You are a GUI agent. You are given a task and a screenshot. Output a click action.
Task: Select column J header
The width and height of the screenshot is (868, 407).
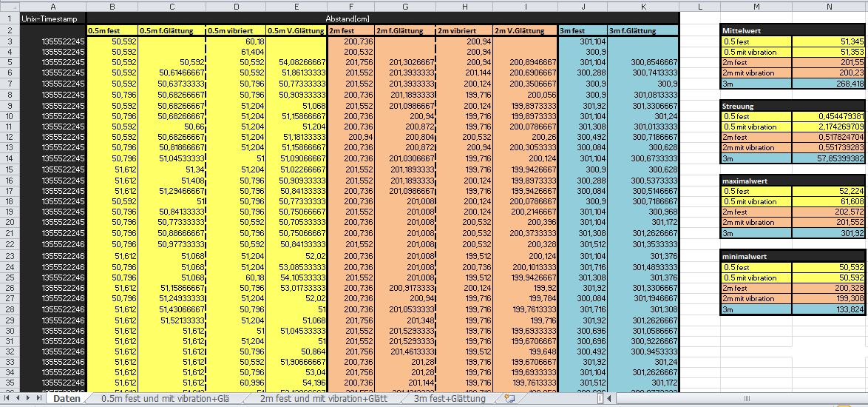583,6
